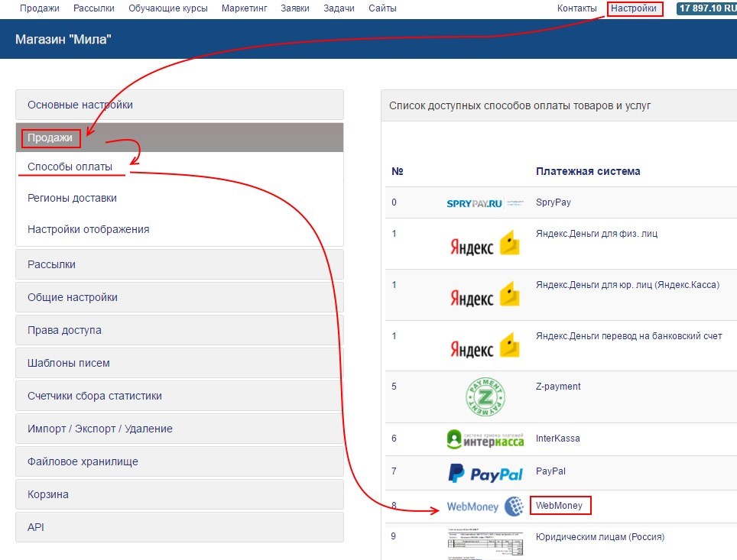This screenshot has width=737, height=560.
Task: Expand the Шаблоны писем section
Action: click(x=180, y=363)
